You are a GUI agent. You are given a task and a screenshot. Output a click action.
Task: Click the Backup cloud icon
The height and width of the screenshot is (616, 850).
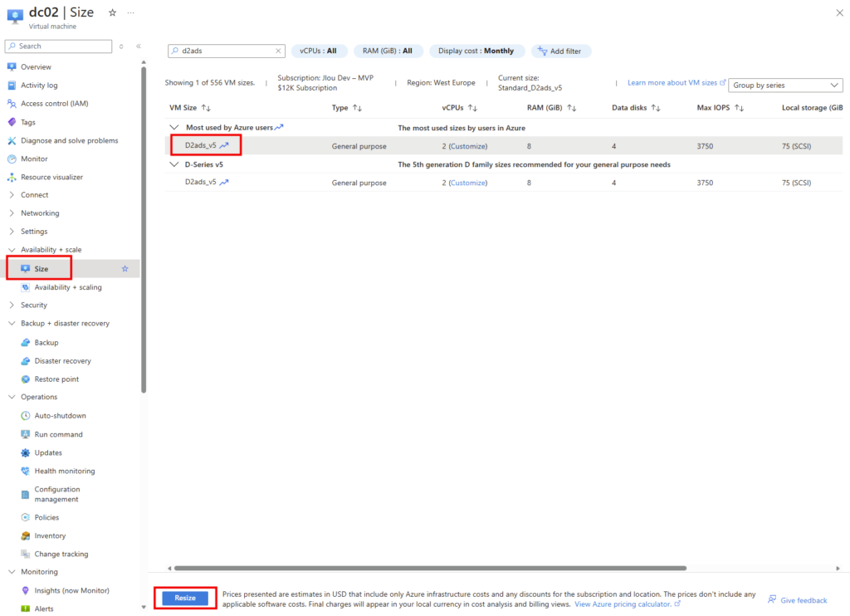[x=25, y=342]
